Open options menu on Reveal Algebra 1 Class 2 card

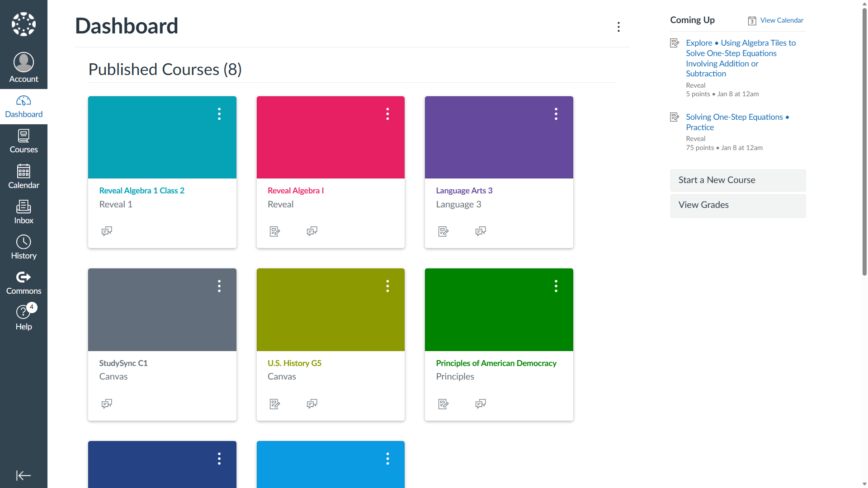click(x=219, y=114)
